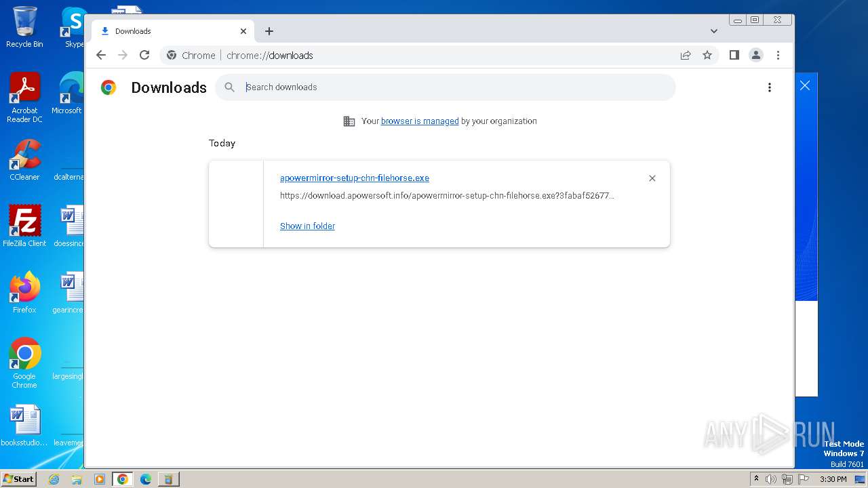This screenshot has width=868, height=488.
Task: Open volume speaker tray icon
Action: 771,479
